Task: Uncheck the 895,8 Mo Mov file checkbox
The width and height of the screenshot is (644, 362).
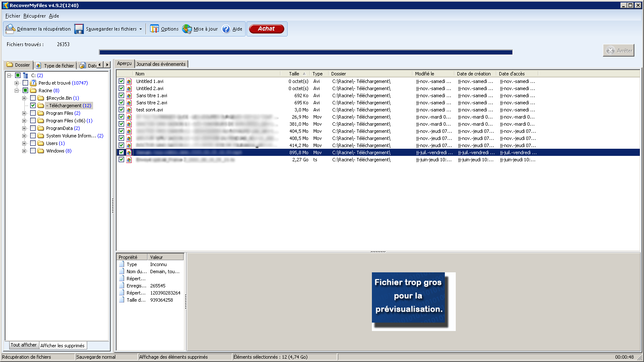Action: tap(121, 153)
